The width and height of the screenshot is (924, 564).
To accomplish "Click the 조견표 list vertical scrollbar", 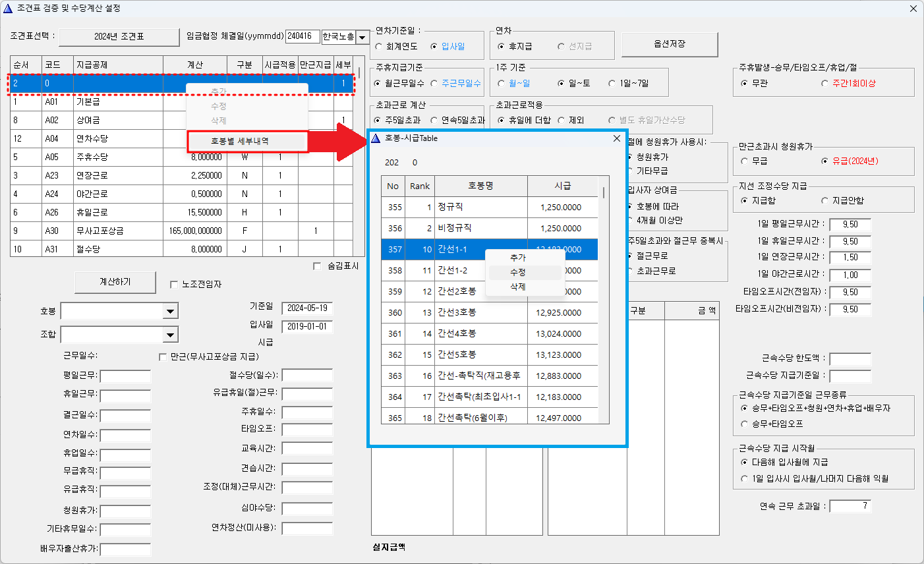I will click(360, 157).
